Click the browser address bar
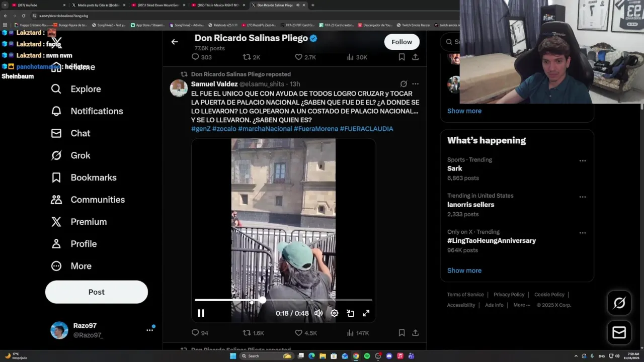The height and width of the screenshot is (362, 644). point(242,16)
